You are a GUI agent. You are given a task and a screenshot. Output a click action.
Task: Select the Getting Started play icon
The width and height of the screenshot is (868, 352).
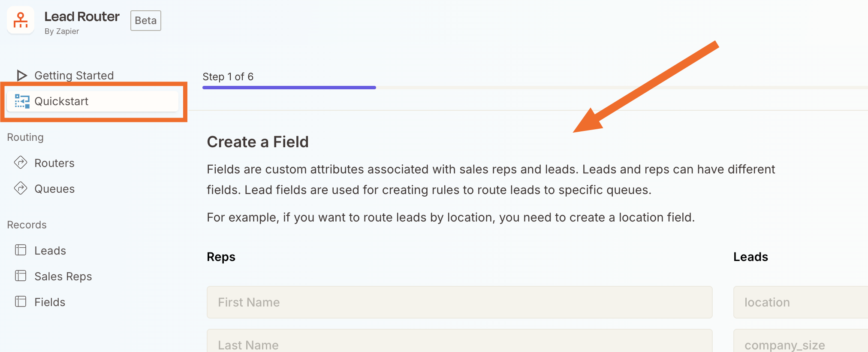pos(21,75)
